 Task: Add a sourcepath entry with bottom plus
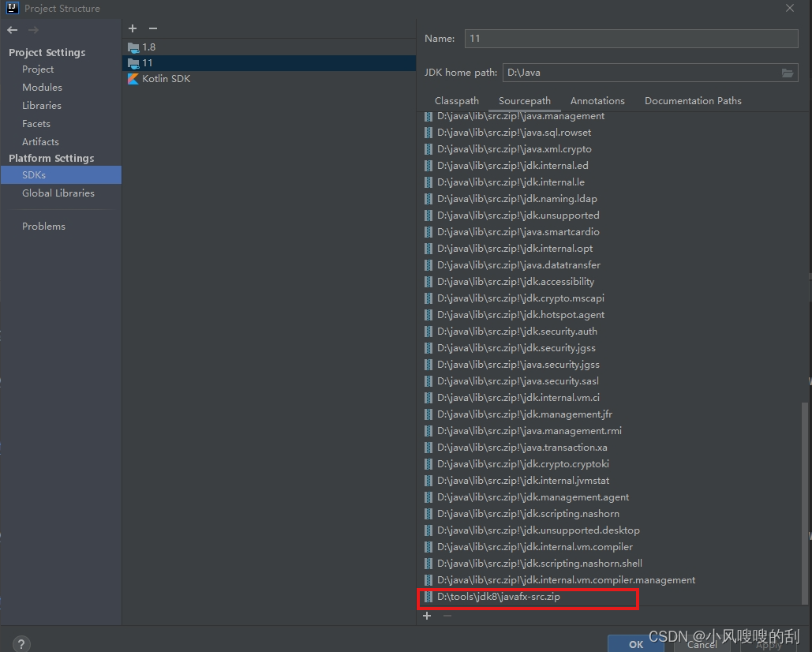tap(427, 615)
